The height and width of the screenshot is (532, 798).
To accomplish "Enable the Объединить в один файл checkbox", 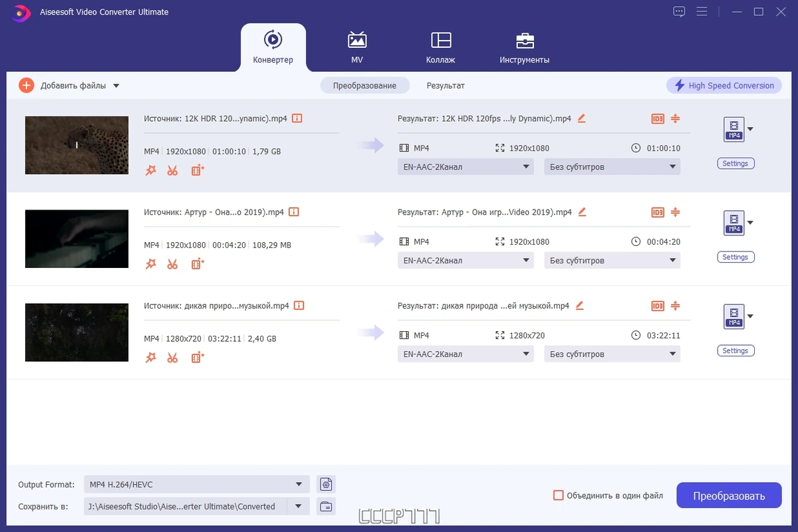I will coord(559,495).
